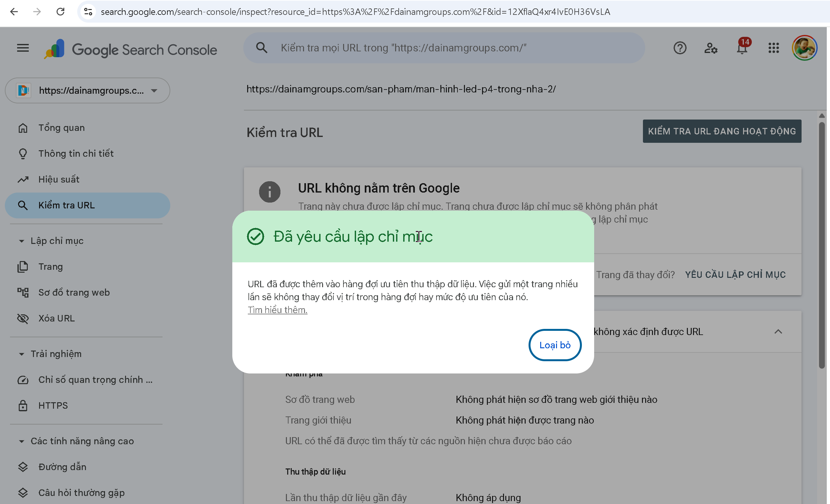
Task: Click the search magnifier icon in URL box
Action: tap(261, 48)
